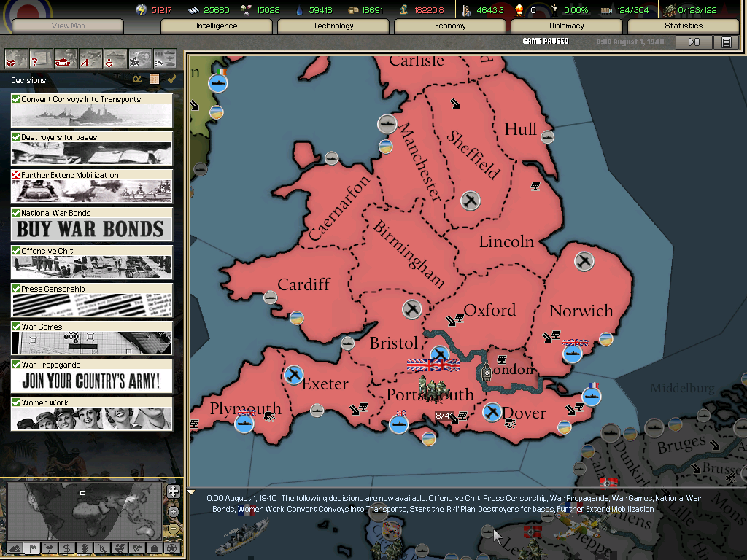Select the Norwich air base icon

coord(584,261)
